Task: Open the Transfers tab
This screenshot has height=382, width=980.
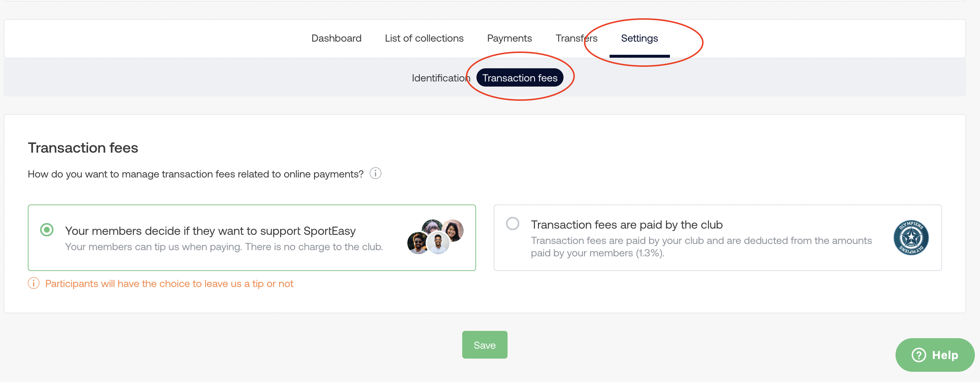Action: tap(576, 38)
